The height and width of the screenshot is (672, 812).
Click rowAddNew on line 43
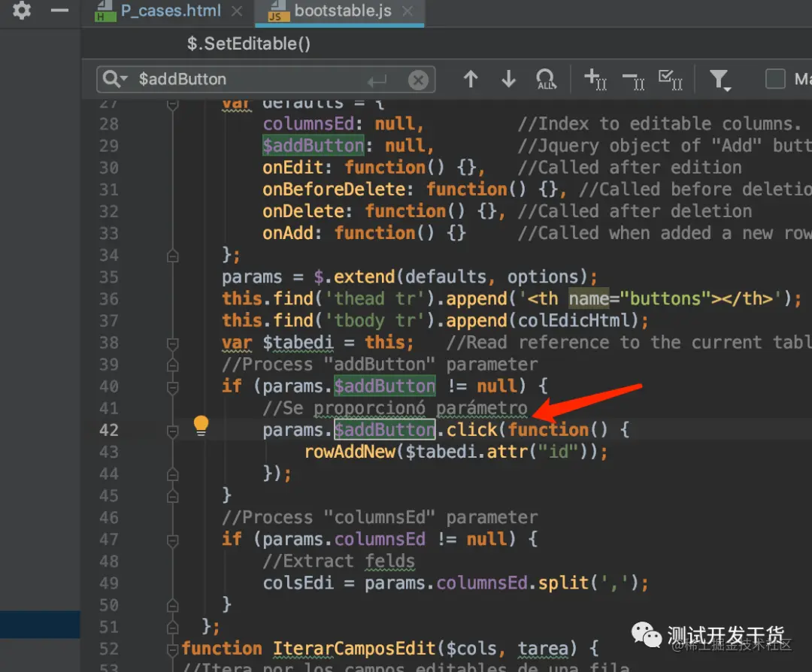350,452
